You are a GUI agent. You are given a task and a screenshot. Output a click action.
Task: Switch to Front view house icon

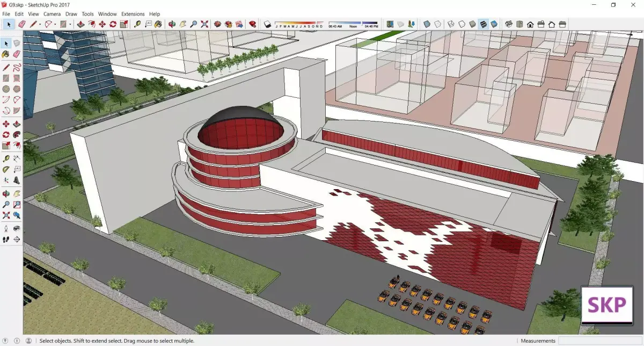point(530,24)
